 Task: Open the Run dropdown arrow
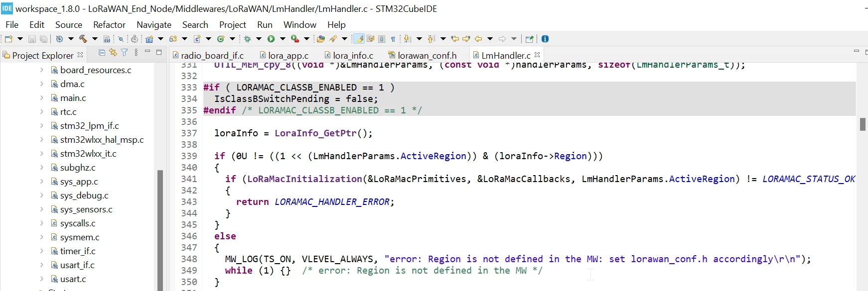283,39
